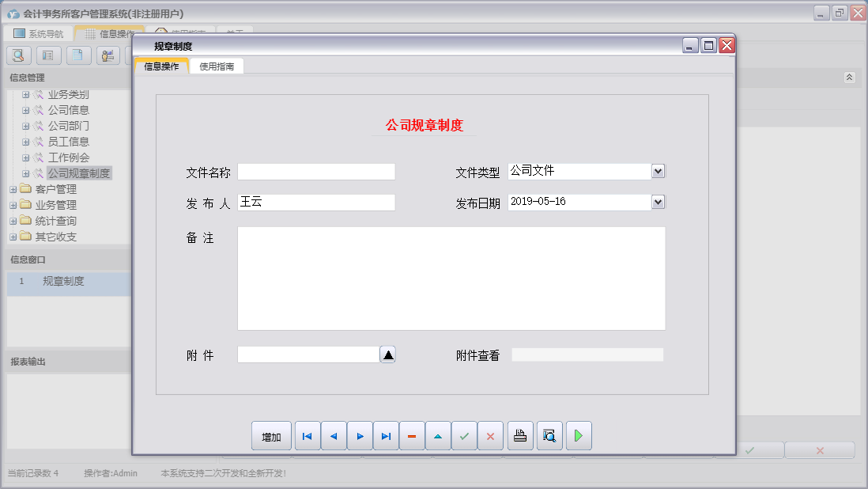Open the 文件类型 dropdown showing 公司文件
868x489 pixels.
(657, 171)
